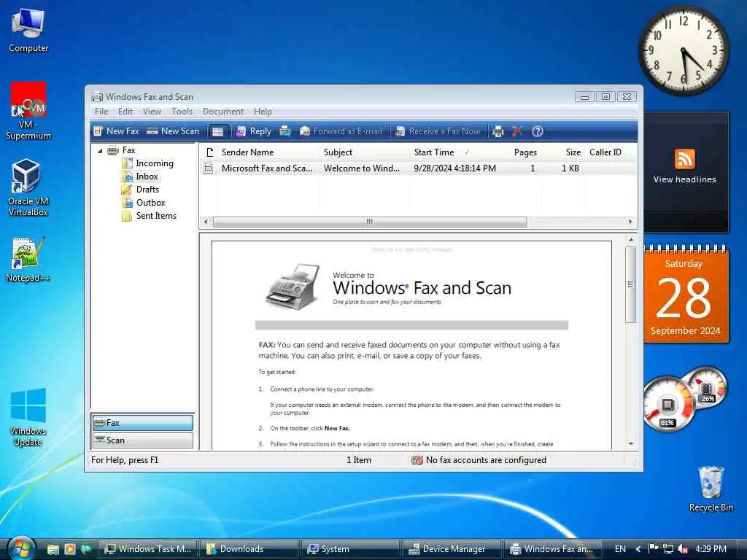Open Oracle VM VirtualBox desktop icon
The width and height of the screenshot is (747, 560).
point(28,187)
